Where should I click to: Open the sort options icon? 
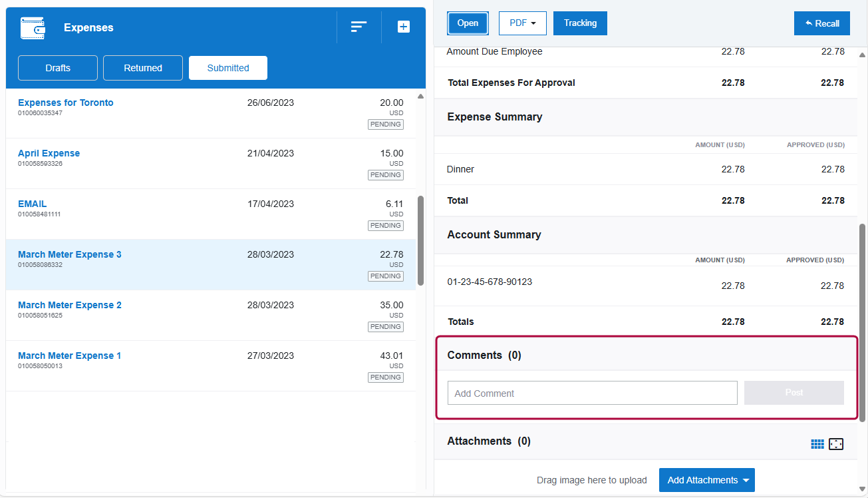[359, 27]
